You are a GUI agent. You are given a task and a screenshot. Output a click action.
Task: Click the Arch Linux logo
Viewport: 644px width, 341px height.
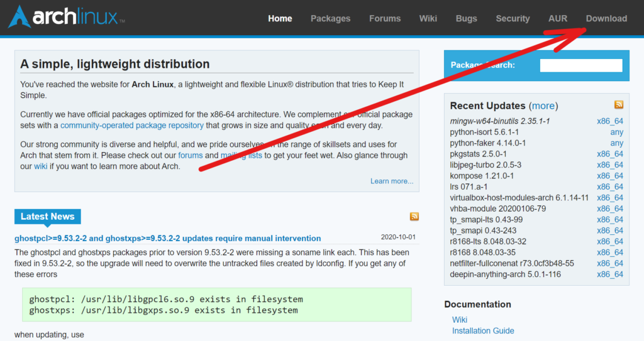67,17
